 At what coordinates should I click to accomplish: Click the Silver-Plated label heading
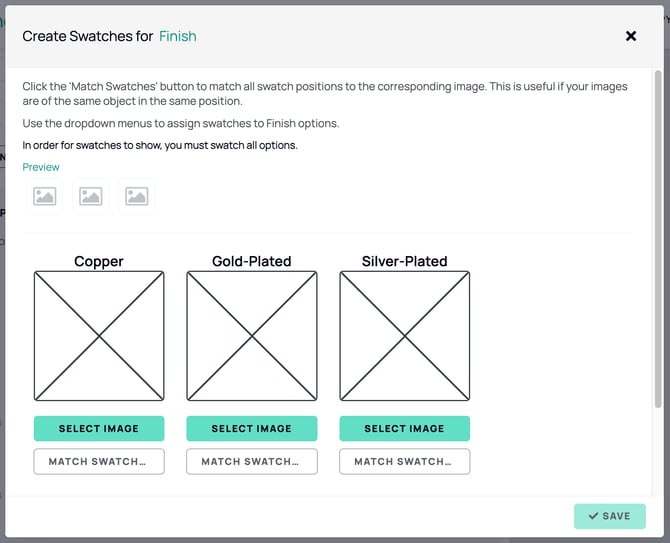pos(405,261)
